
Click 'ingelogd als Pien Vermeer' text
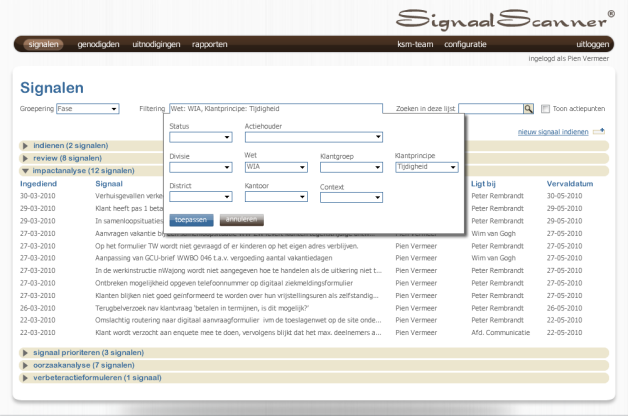[x=568, y=58]
